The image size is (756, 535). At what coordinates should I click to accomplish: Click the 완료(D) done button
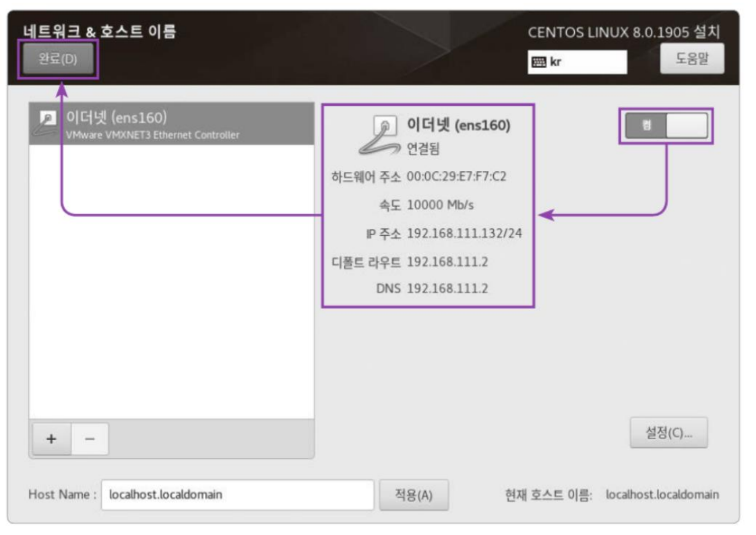click(58, 59)
